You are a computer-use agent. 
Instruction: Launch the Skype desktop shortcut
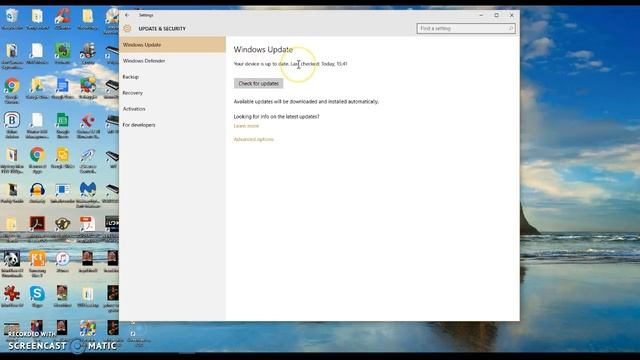click(37, 294)
